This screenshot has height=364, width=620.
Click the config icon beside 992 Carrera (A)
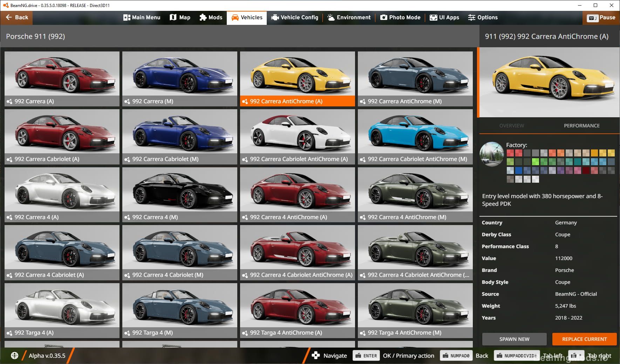tap(9, 101)
